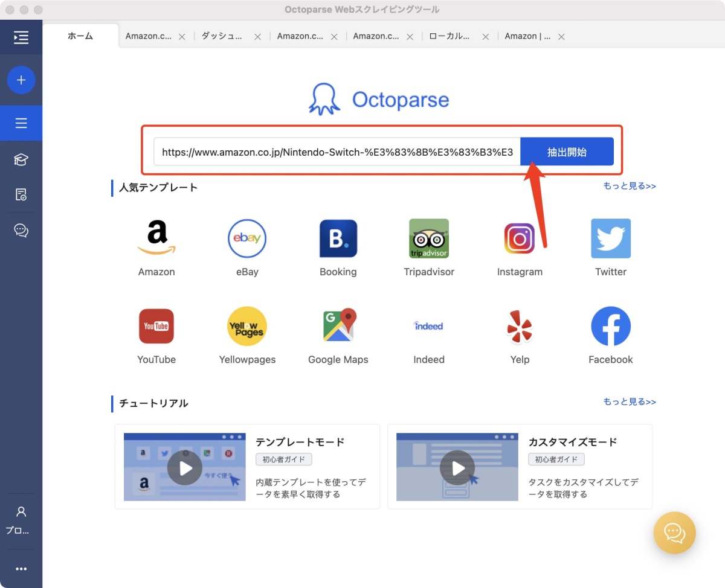
Task: Open the task list sidebar icon
Action: (21, 123)
